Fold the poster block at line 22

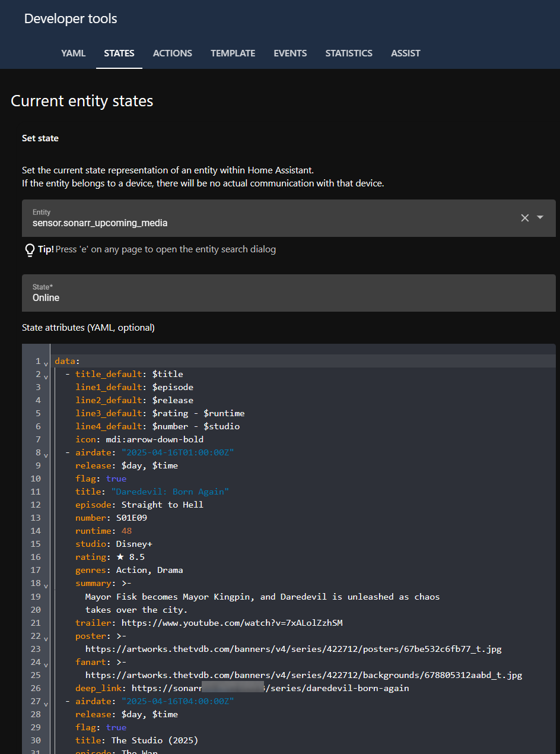pos(46,638)
